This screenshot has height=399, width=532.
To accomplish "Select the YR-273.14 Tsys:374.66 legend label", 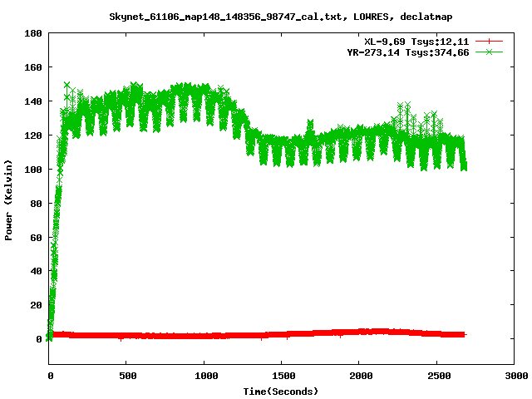I will click(x=408, y=52).
